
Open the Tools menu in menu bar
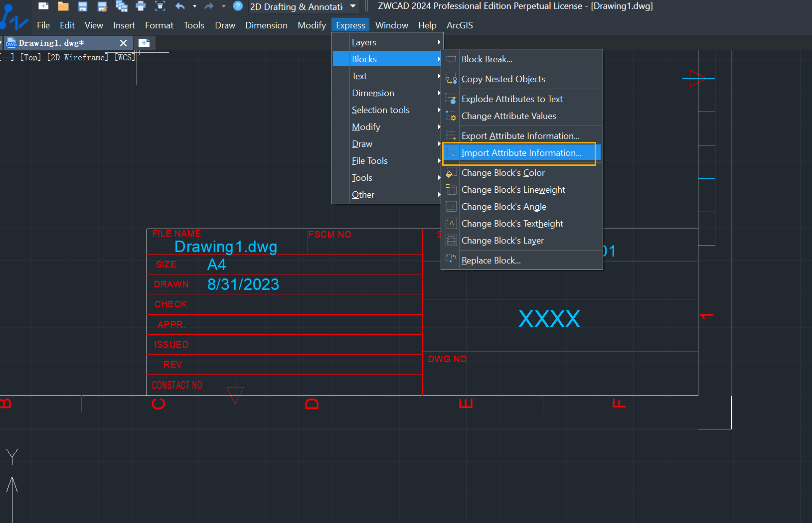point(194,25)
